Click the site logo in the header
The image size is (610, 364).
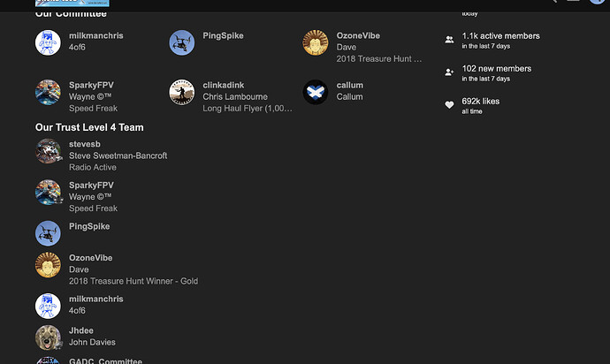pyautogui.click(x=72, y=4)
